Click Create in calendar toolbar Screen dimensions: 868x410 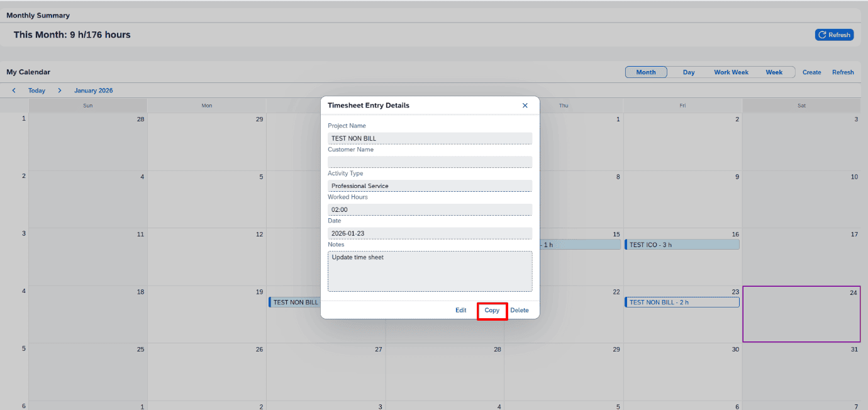pyautogui.click(x=811, y=72)
